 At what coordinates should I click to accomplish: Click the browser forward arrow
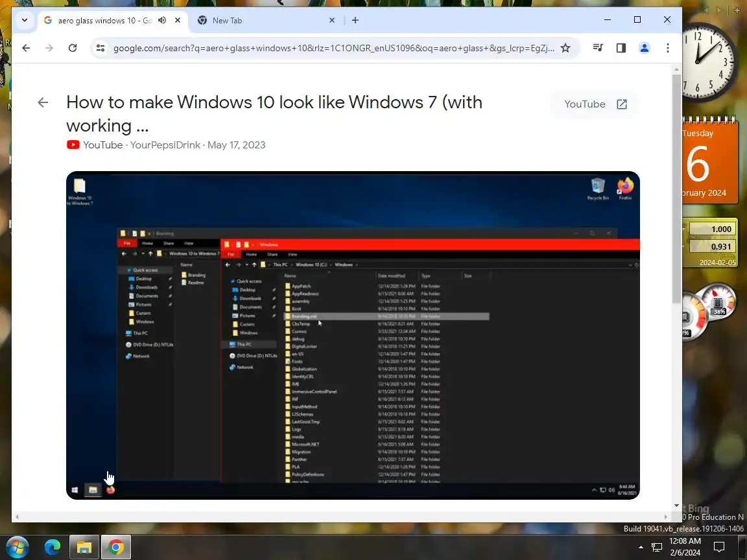[x=49, y=48]
